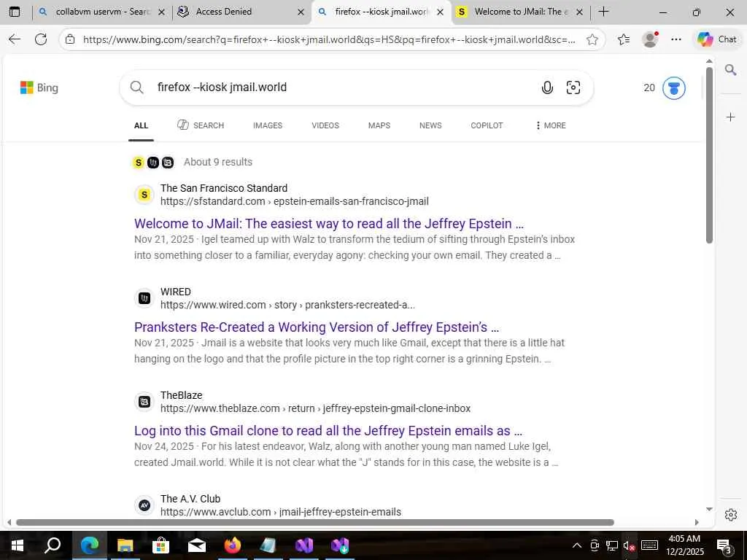Image resolution: width=747 pixels, height=560 pixels.
Task: Switch to the COPILOT tab
Action: [487, 125]
